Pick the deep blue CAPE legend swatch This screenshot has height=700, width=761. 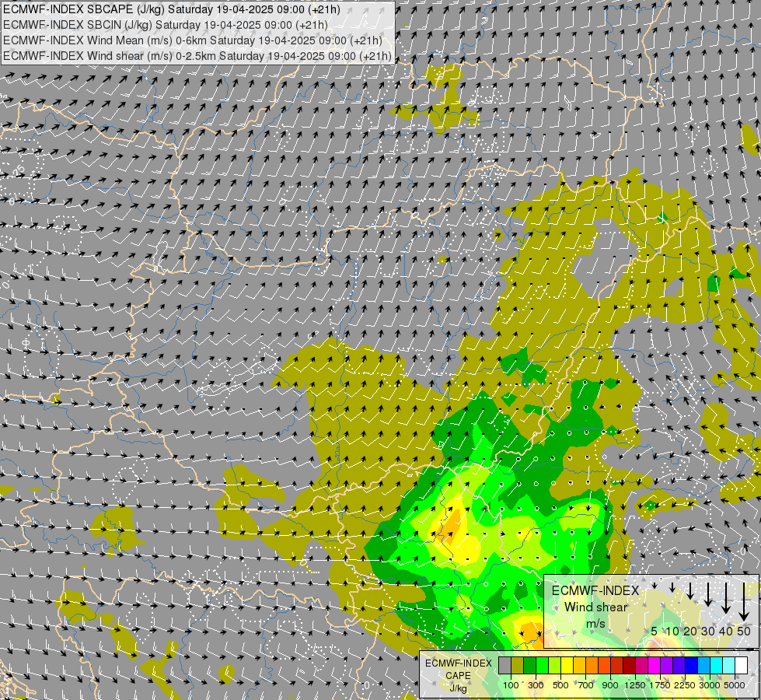tap(692, 666)
